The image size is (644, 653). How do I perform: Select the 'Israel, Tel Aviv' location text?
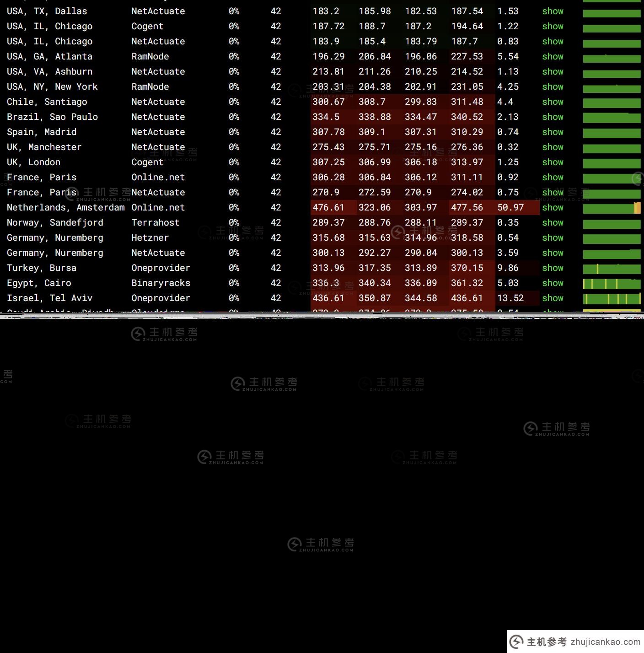pyautogui.click(x=49, y=298)
